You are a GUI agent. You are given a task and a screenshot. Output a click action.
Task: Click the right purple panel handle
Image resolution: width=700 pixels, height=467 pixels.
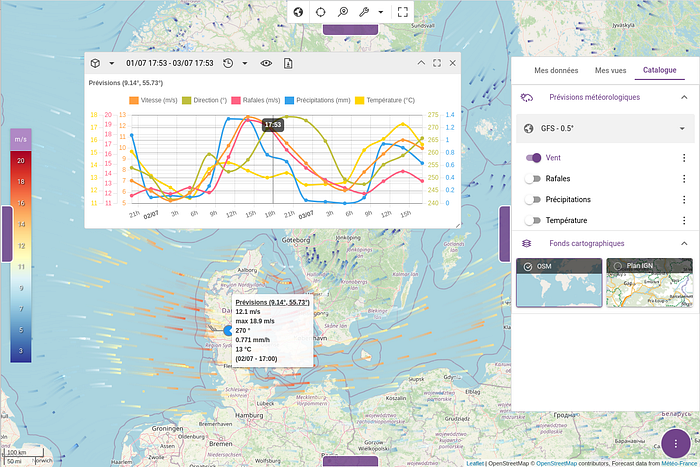(x=504, y=234)
